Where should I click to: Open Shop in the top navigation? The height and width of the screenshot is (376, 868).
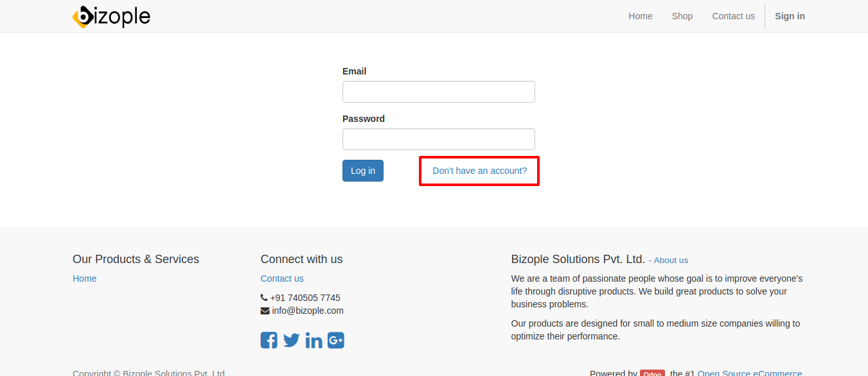682,16
